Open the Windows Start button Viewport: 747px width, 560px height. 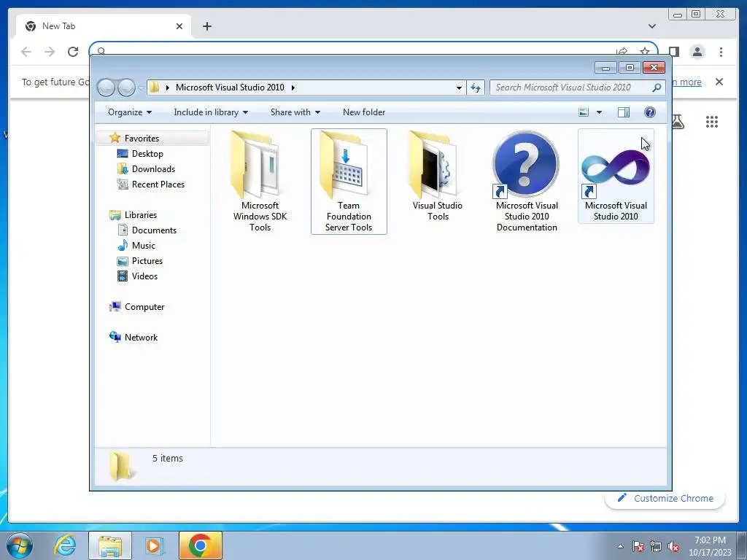(x=20, y=545)
